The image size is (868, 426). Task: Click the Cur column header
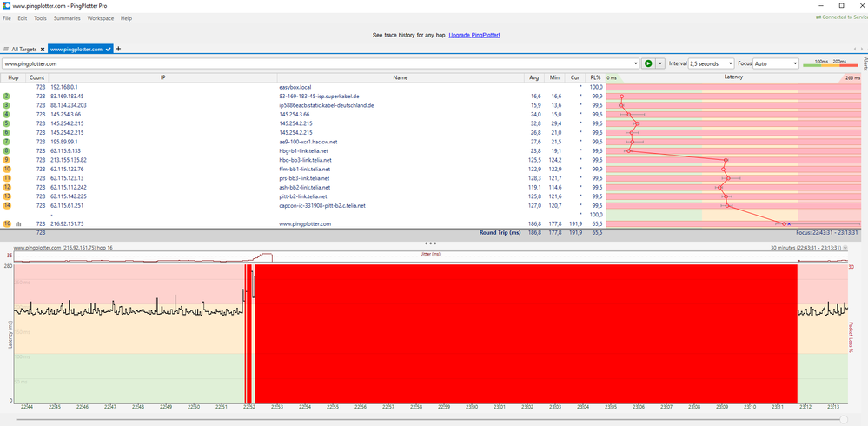pyautogui.click(x=574, y=77)
